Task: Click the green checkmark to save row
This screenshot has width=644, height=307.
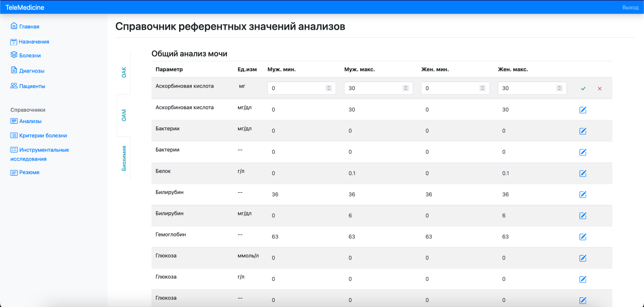Action: pyautogui.click(x=583, y=89)
